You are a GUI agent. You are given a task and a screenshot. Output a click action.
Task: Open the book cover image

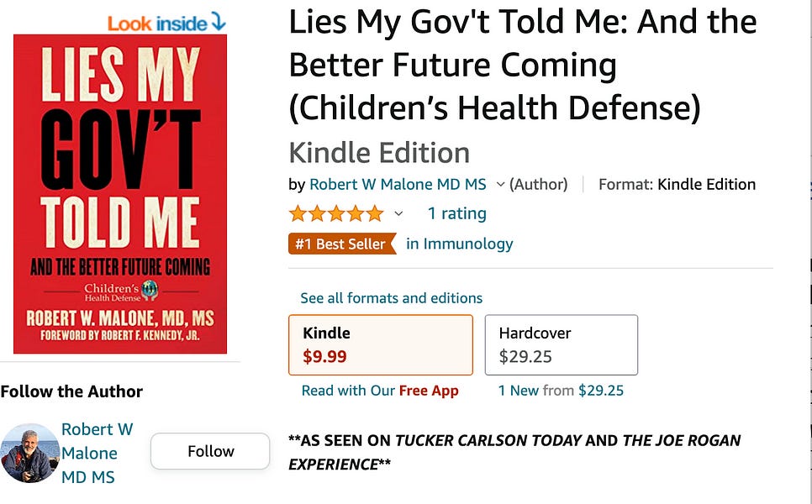[120, 194]
